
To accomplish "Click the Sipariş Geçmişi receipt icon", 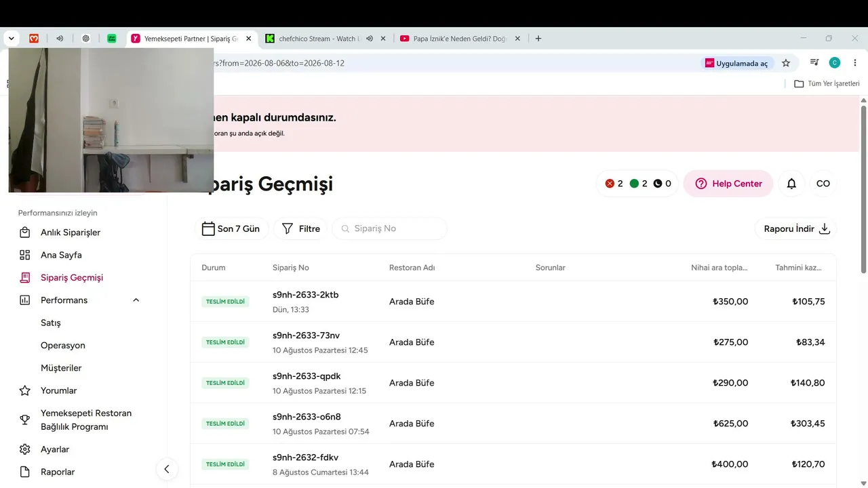I will point(25,278).
